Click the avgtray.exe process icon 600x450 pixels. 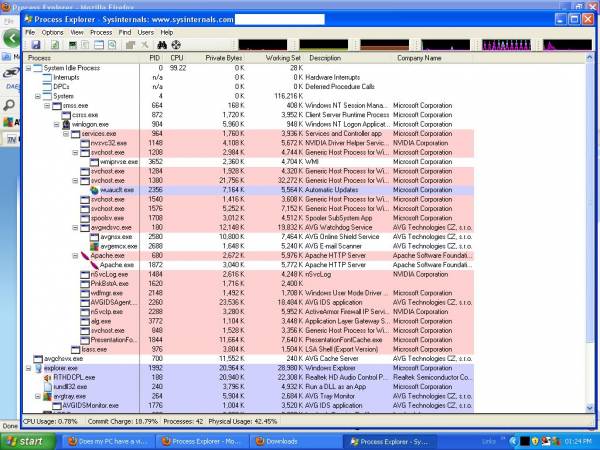(47, 396)
